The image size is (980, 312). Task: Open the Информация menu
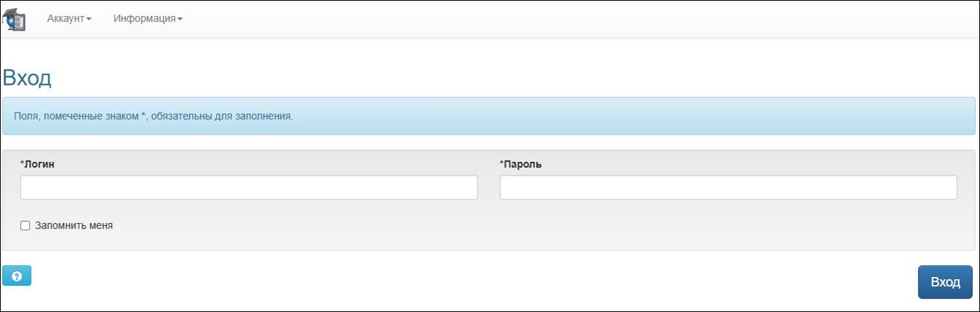coord(144,19)
